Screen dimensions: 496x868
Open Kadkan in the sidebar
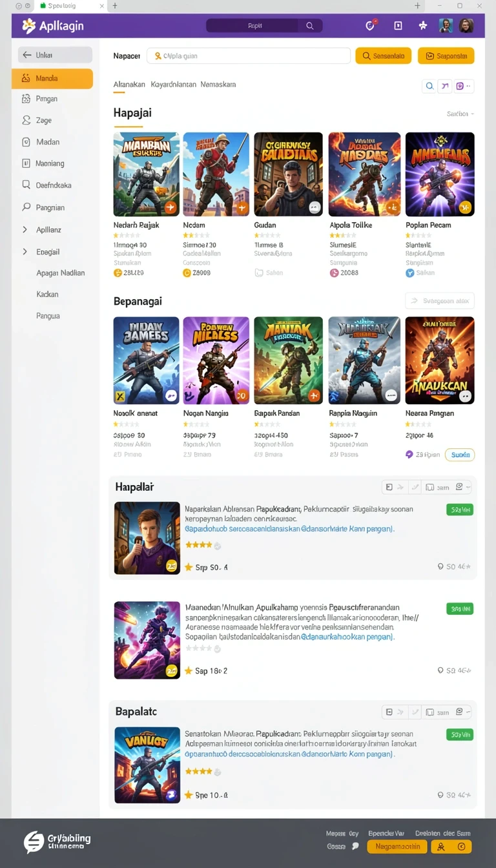pyautogui.click(x=48, y=294)
